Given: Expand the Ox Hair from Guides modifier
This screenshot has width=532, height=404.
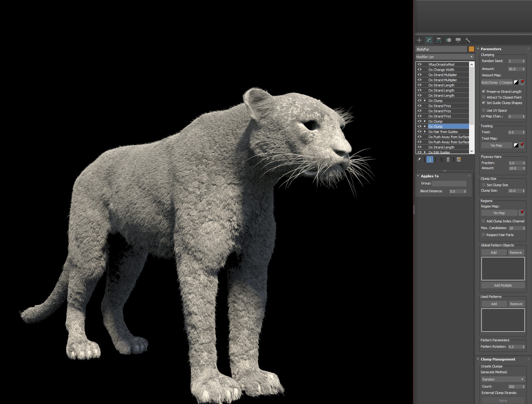Looking at the screenshot, I should (x=425, y=132).
